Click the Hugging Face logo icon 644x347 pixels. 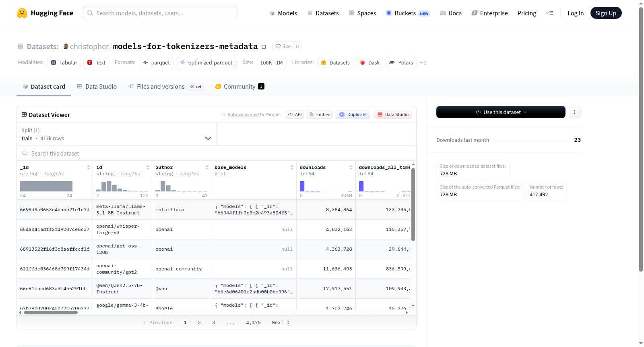[22, 13]
